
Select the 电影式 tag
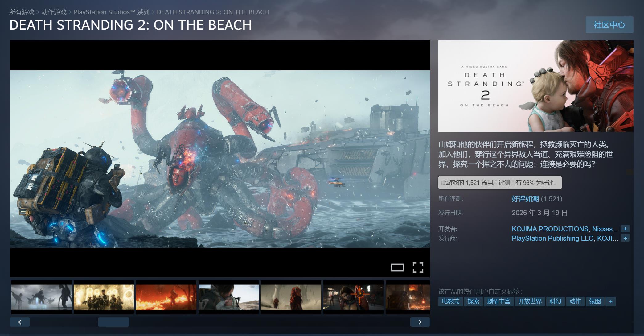coord(450,301)
